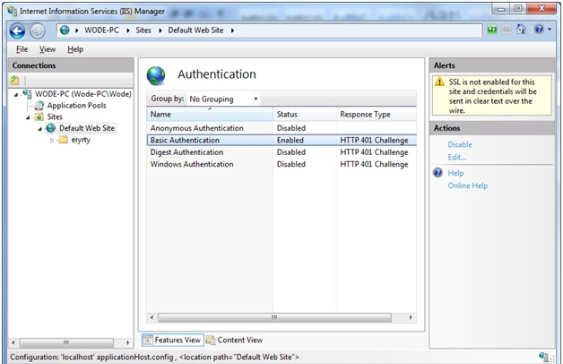The height and width of the screenshot is (364, 563).
Task: Switch to Content View tab
Action: (x=235, y=340)
